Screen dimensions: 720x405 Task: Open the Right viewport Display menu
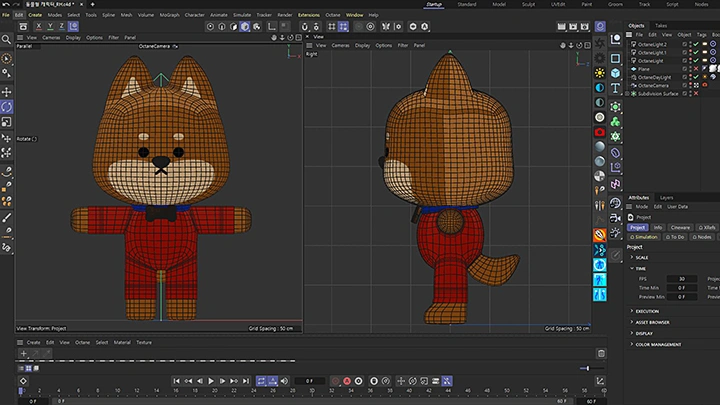coord(362,45)
